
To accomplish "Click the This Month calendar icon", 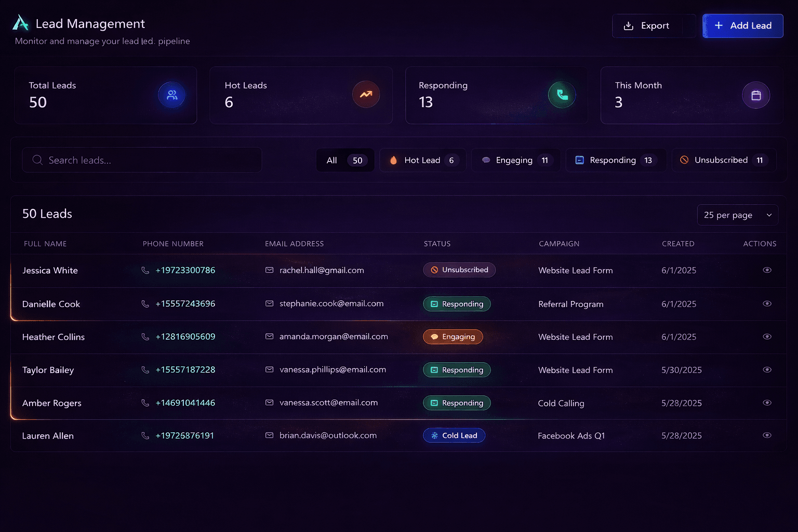I will tap(756, 95).
